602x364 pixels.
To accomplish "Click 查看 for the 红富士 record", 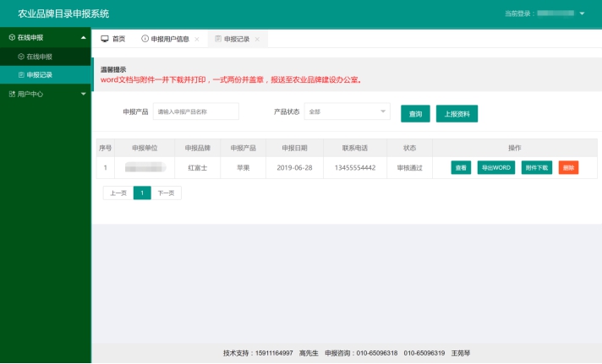I will tap(461, 167).
